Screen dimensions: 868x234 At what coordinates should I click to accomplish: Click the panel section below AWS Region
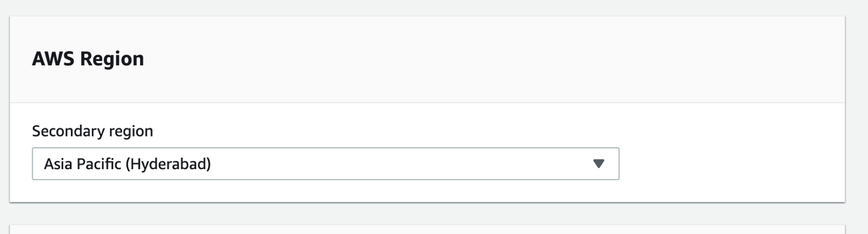(x=427, y=229)
